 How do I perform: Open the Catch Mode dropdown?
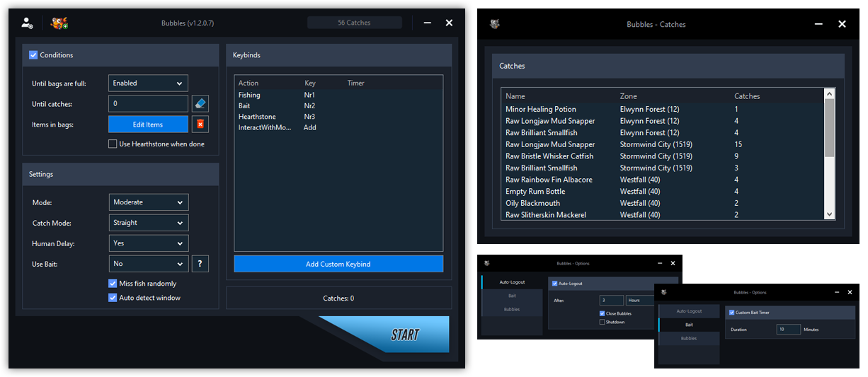(x=149, y=223)
